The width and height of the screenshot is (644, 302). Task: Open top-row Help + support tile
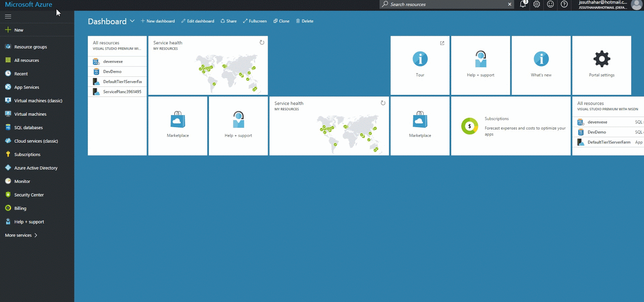481,65
